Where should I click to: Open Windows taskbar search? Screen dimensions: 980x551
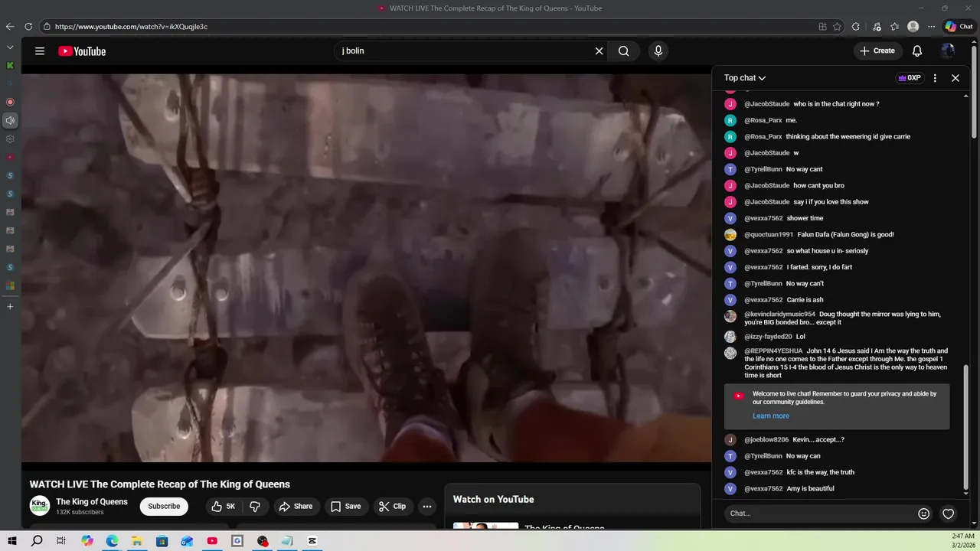[37, 541]
